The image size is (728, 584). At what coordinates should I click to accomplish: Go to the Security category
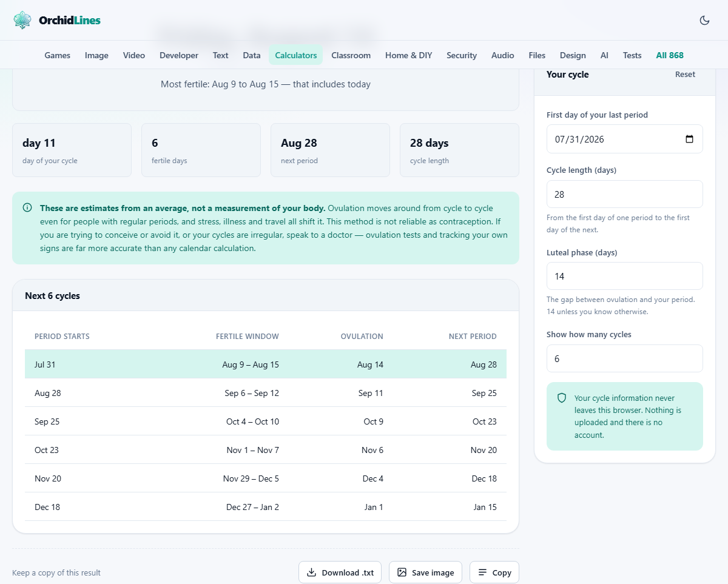coord(462,55)
